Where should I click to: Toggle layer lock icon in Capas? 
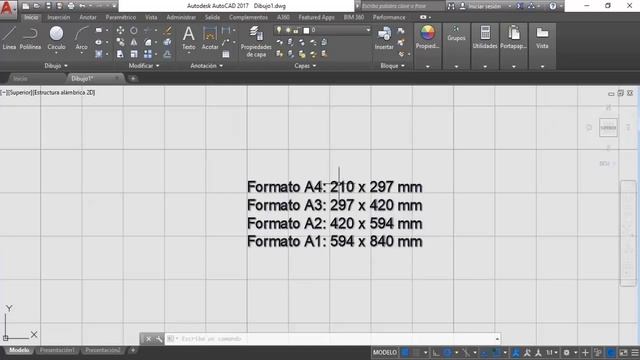click(296, 30)
